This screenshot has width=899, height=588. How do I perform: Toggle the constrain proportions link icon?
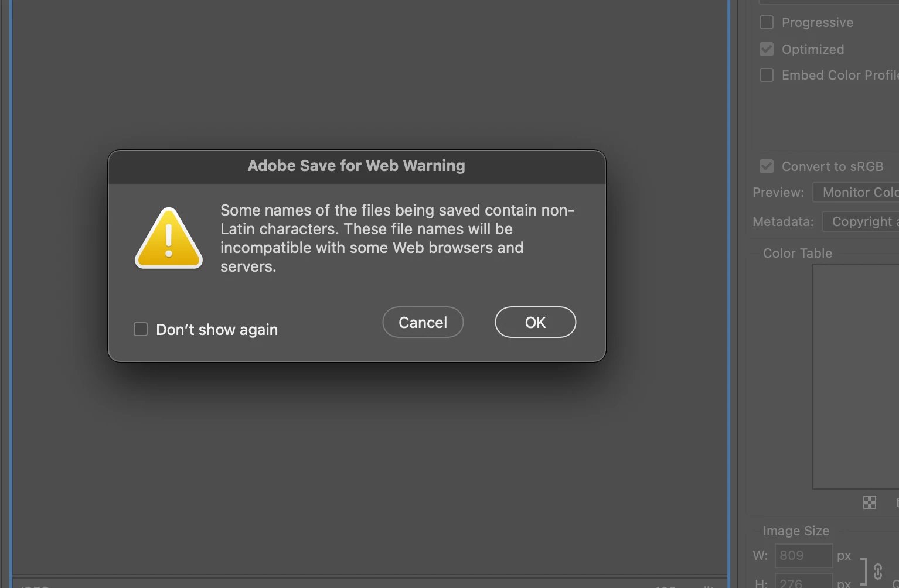click(x=878, y=572)
